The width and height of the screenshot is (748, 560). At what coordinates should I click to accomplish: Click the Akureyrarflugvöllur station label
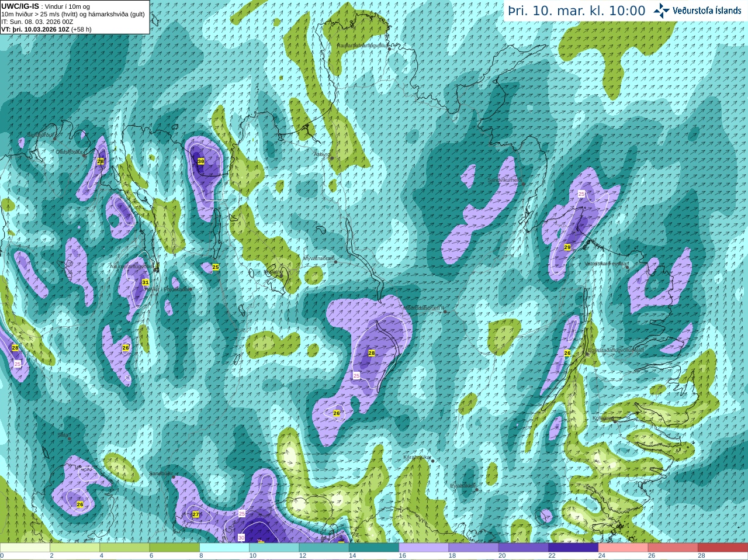tap(132, 266)
